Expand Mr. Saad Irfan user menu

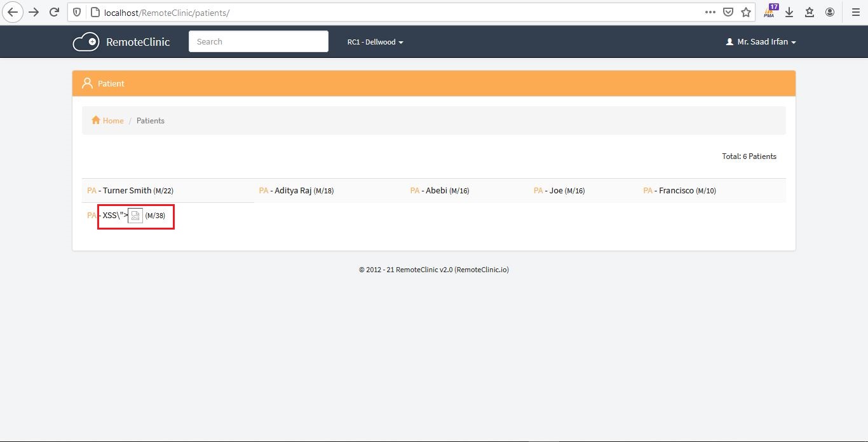coord(761,42)
